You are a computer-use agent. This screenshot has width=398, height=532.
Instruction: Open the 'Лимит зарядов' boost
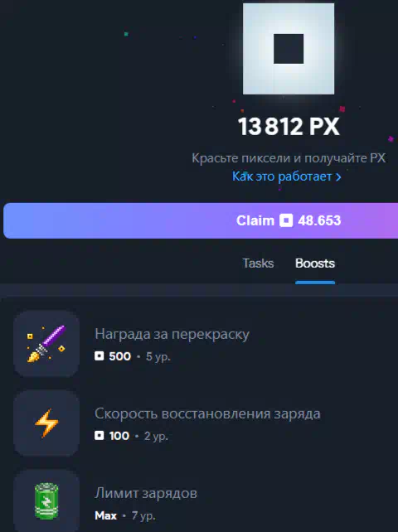(x=206, y=501)
